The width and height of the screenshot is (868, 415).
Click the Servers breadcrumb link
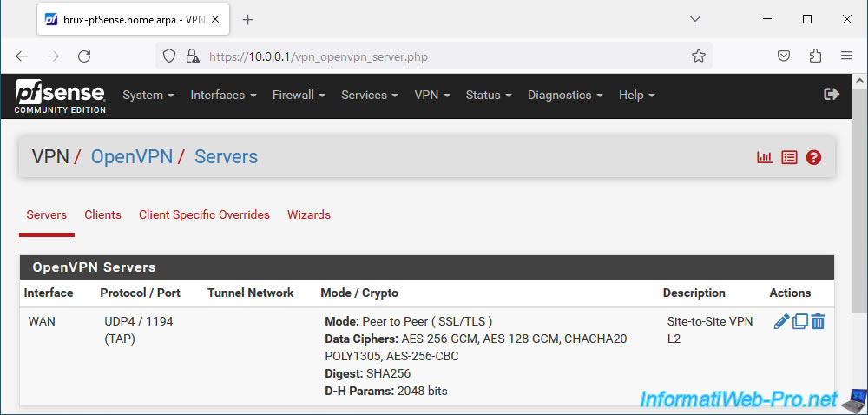pos(226,157)
